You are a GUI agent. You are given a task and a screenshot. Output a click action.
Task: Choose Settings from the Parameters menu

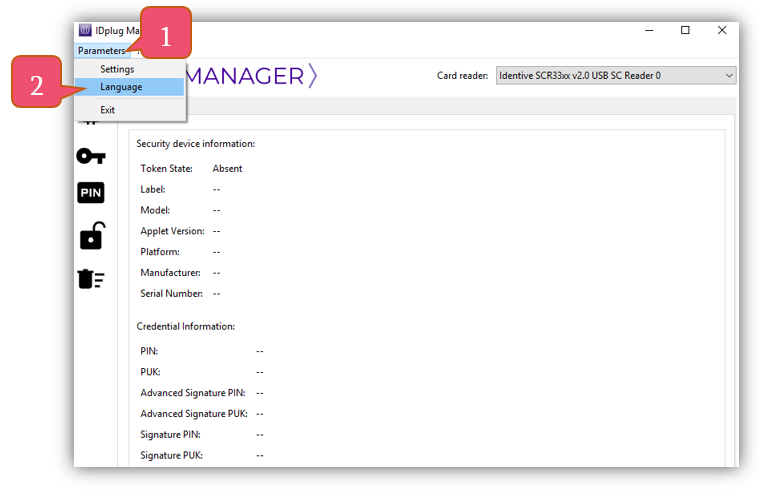tap(117, 69)
